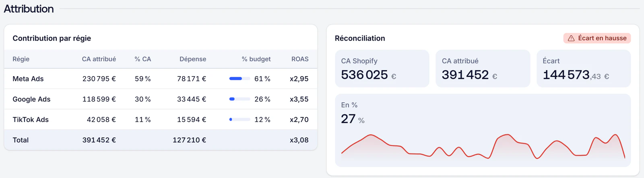Click the 61 % budget value
This screenshot has height=178, width=644.
[262, 79]
